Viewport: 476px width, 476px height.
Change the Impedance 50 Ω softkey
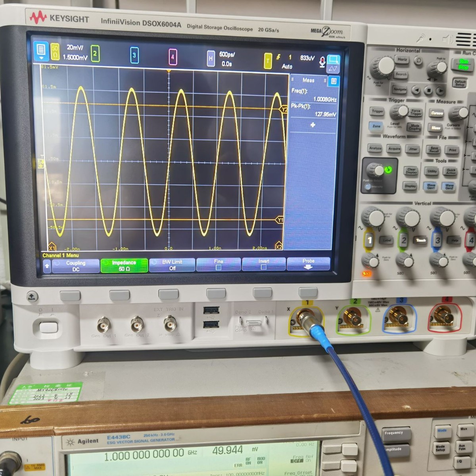[x=124, y=265]
